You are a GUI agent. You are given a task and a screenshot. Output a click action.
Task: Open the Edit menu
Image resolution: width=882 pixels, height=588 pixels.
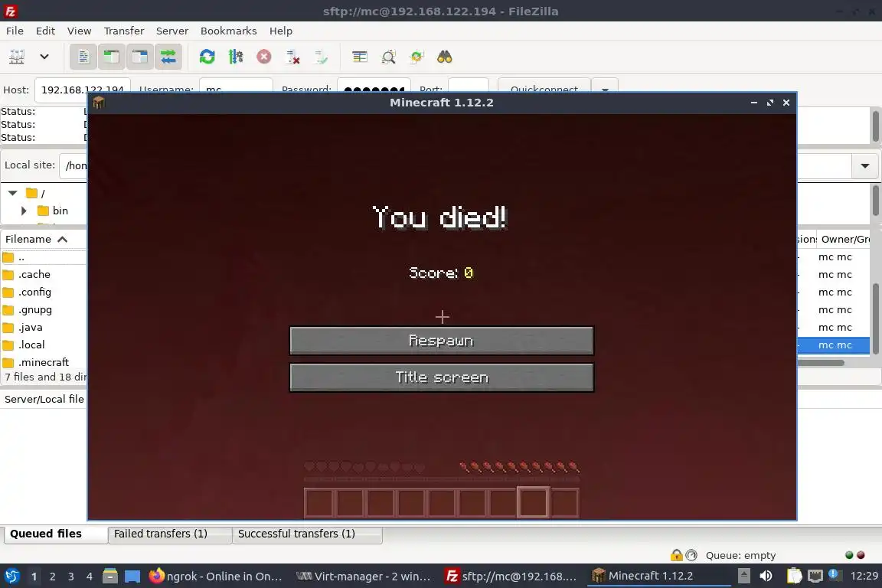pyautogui.click(x=46, y=31)
